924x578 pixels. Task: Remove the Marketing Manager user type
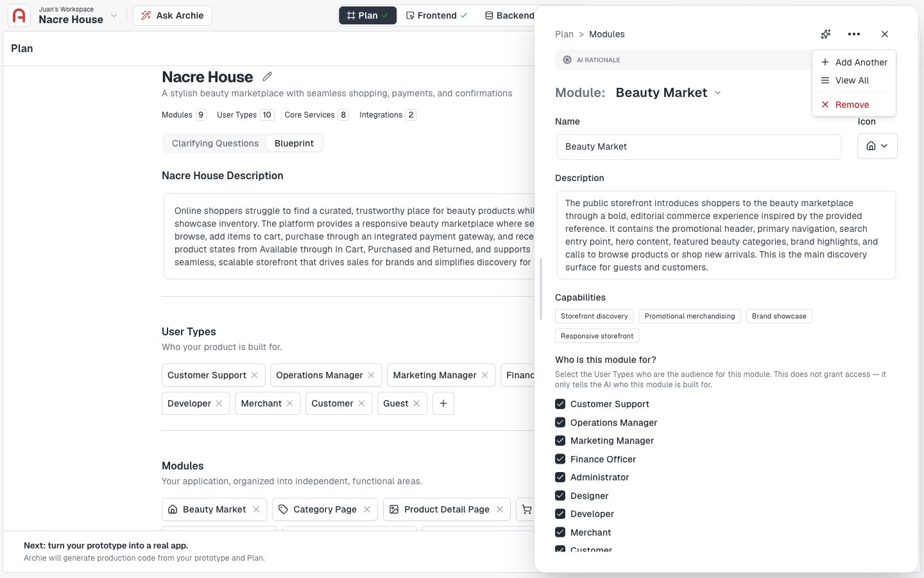tap(485, 375)
